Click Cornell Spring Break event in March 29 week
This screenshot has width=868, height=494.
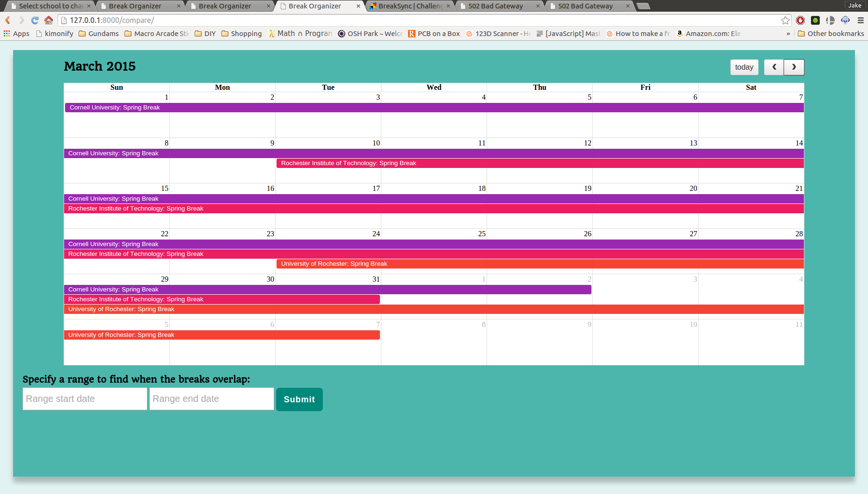328,290
